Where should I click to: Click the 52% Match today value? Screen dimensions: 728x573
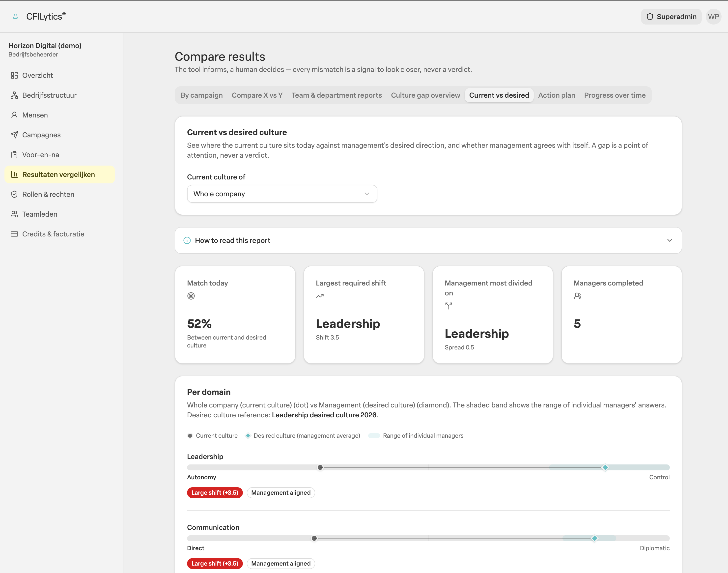pyautogui.click(x=199, y=323)
